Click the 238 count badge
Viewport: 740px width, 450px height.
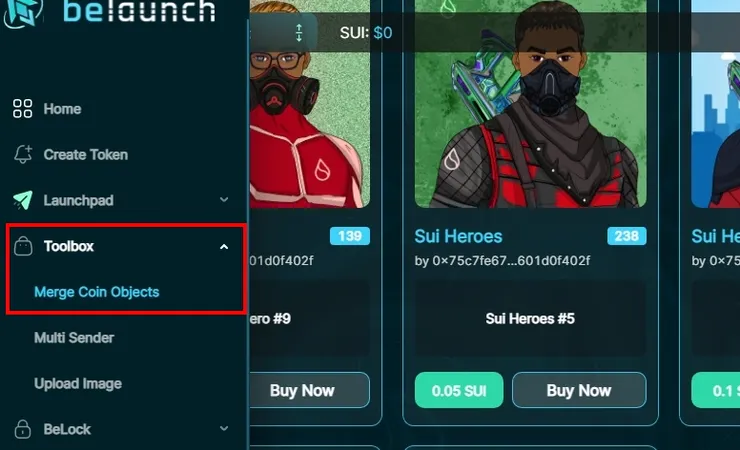[627, 236]
